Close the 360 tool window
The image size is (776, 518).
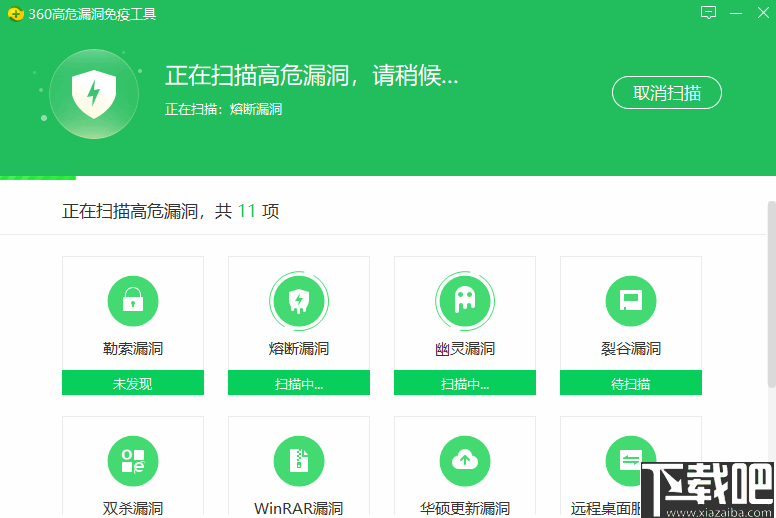coord(763,13)
